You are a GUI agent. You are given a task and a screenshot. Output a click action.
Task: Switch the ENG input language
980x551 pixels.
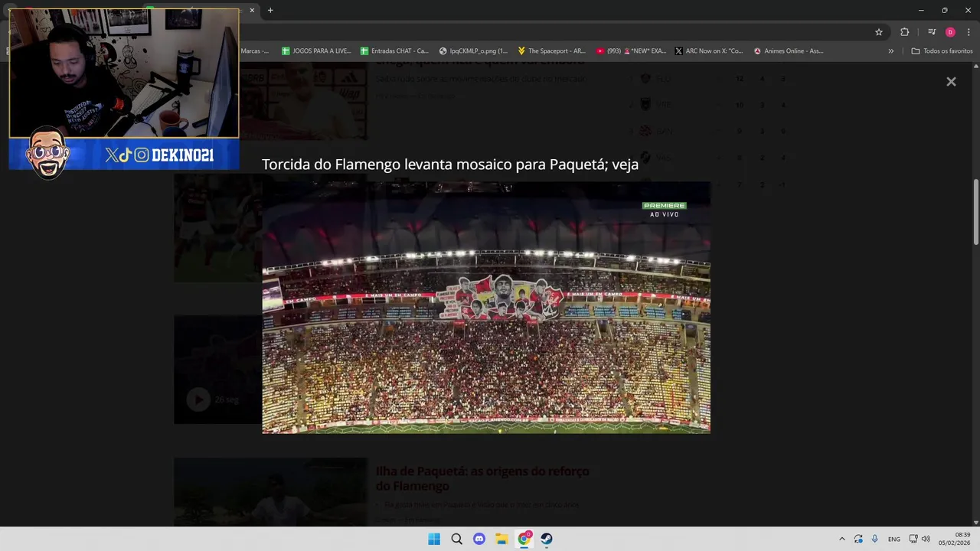click(x=894, y=539)
